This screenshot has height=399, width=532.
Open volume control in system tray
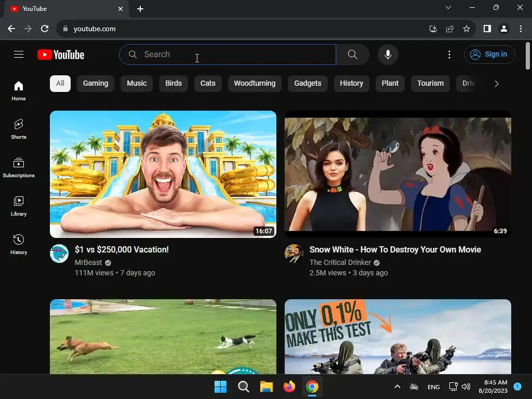point(466,387)
